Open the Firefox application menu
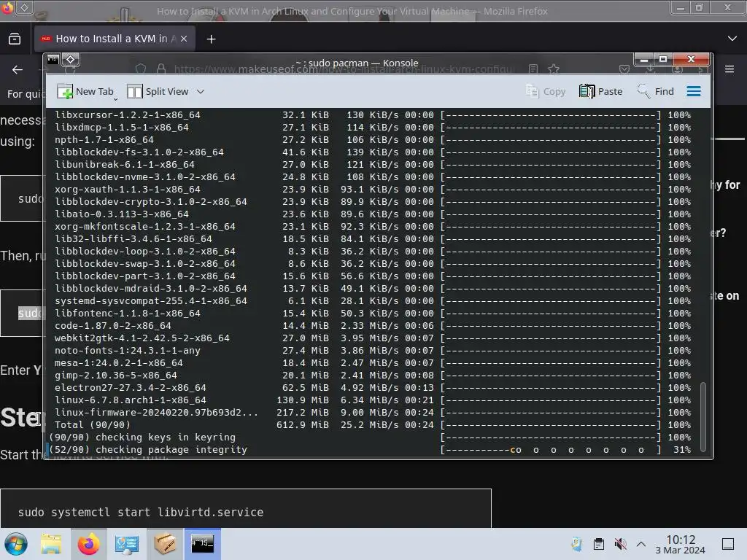Viewport: 747px width, 560px height. pos(729,69)
